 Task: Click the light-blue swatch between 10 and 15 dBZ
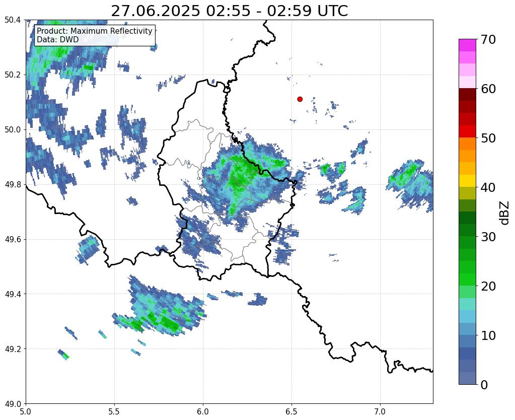tap(467, 316)
